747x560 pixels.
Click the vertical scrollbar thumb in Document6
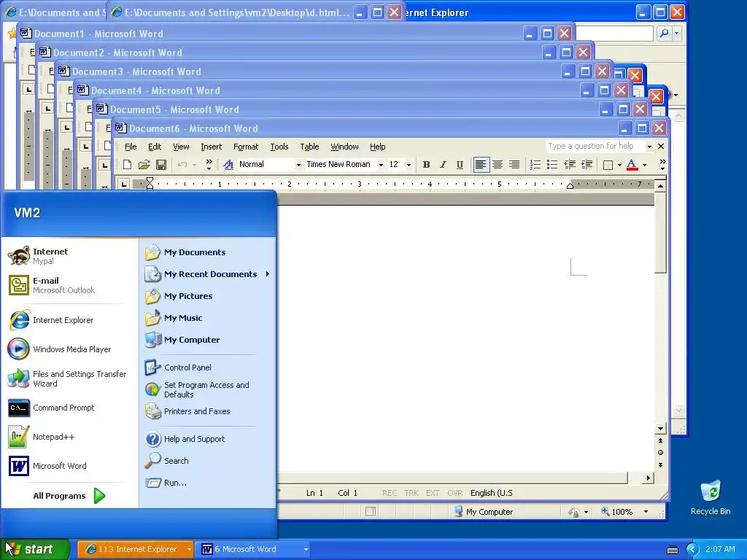pos(660,233)
